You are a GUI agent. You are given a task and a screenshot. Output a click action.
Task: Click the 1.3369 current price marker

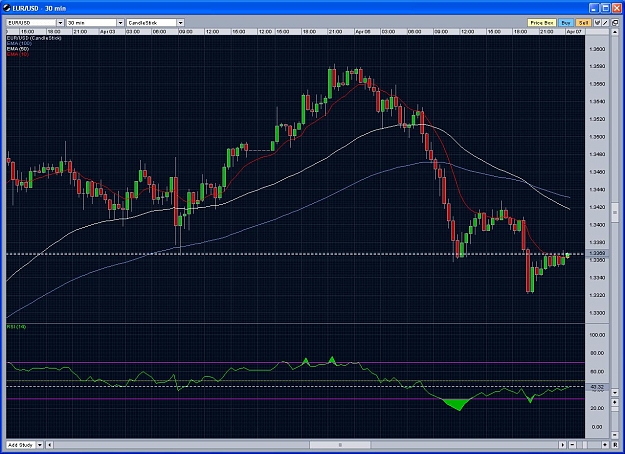[x=597, y=254]
